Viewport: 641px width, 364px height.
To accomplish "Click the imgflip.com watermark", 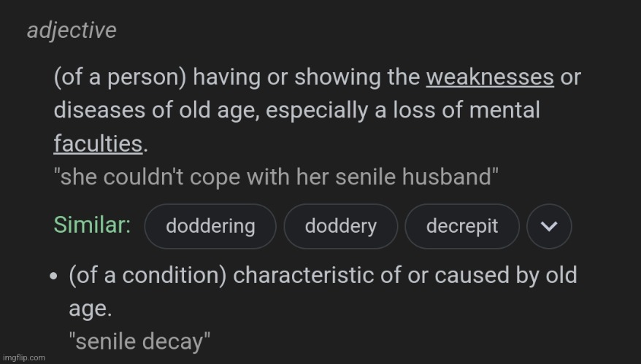I will pos(23,357).
